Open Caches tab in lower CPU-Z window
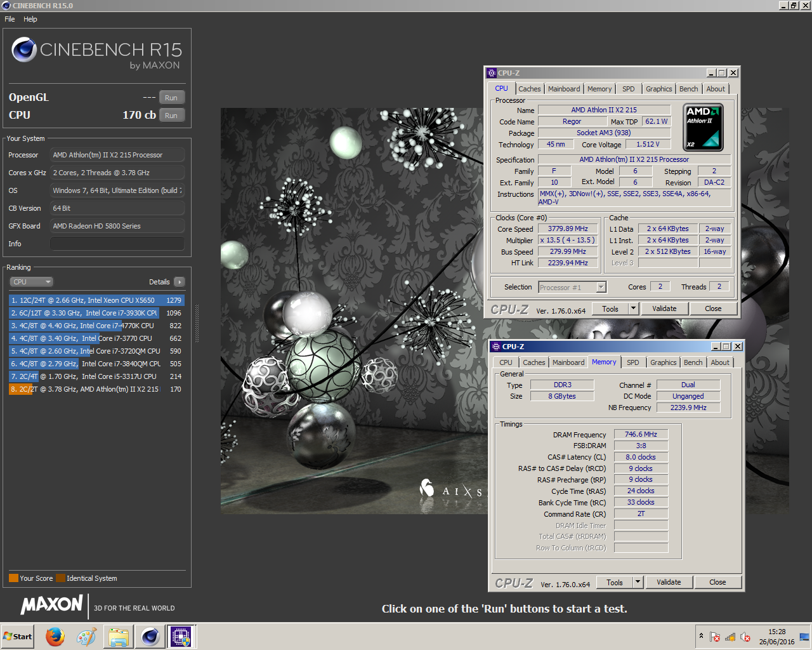This screenshot has height=650, width=812. point(534,362)
